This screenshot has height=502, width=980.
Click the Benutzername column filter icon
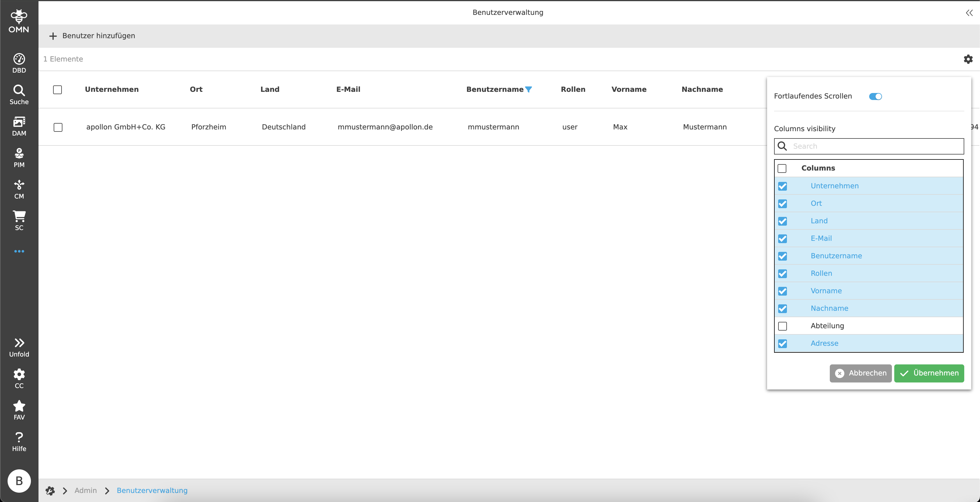click(528, 89)
